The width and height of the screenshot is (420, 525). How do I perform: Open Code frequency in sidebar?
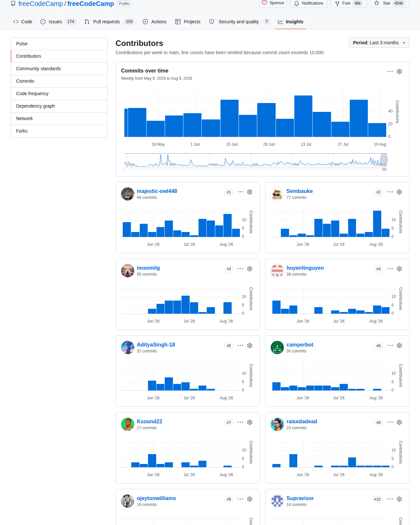59,94
